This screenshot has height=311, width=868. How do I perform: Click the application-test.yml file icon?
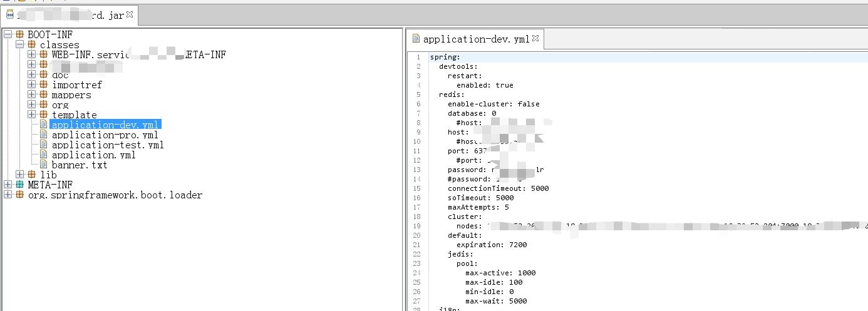click(44, 145)
